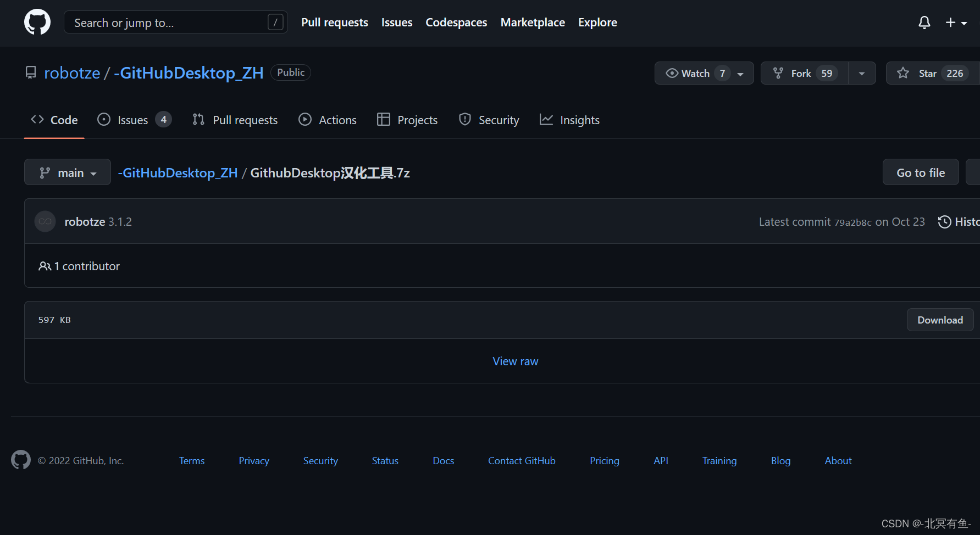The image size is (980, 535).
Task: Open robotze commit author name
Action: (85, 221)
